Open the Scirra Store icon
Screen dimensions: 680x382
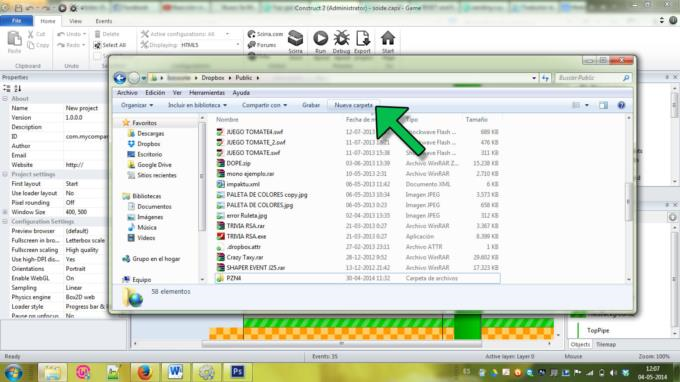click(x=295, y=41)
